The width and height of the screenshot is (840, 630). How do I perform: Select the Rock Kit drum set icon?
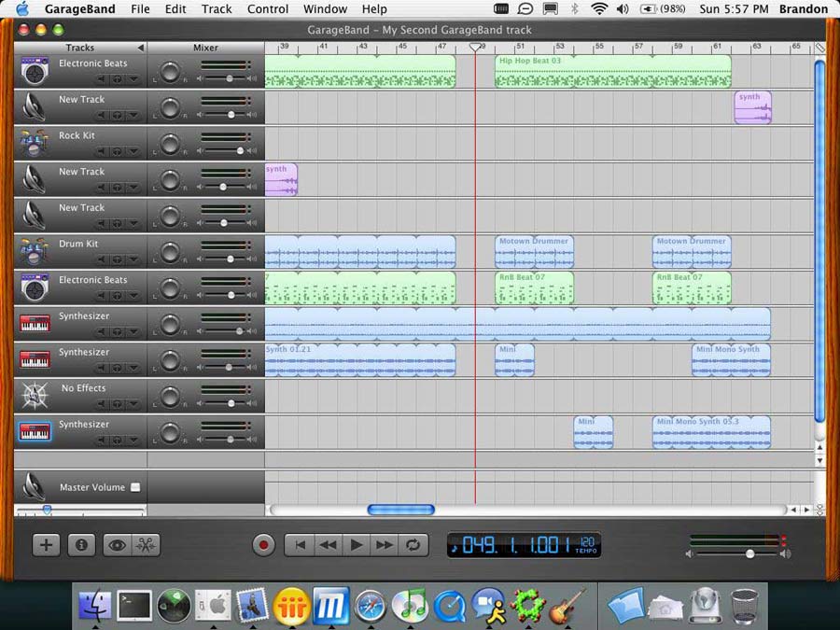(35, 143)
